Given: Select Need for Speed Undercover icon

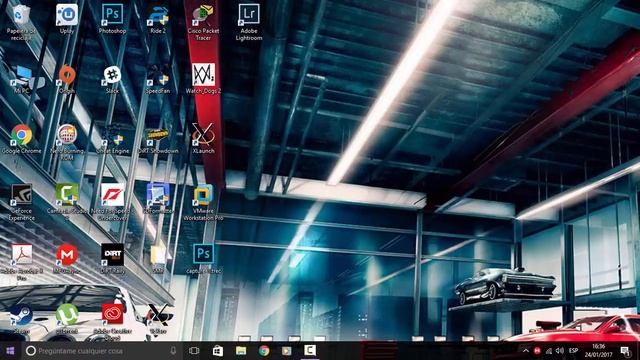Looking at the screenshot, I should 112,202.
